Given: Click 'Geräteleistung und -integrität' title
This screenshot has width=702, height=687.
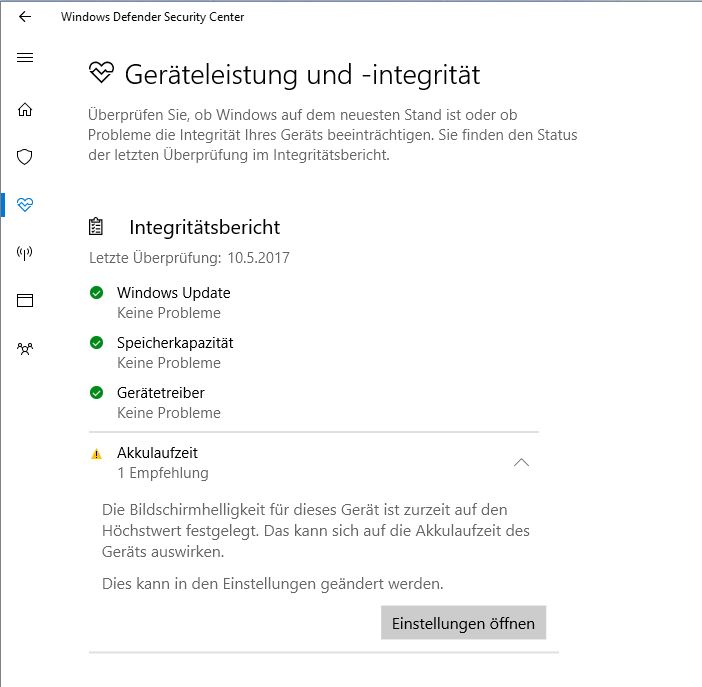Looking at the screenshot, I should 303,75.
